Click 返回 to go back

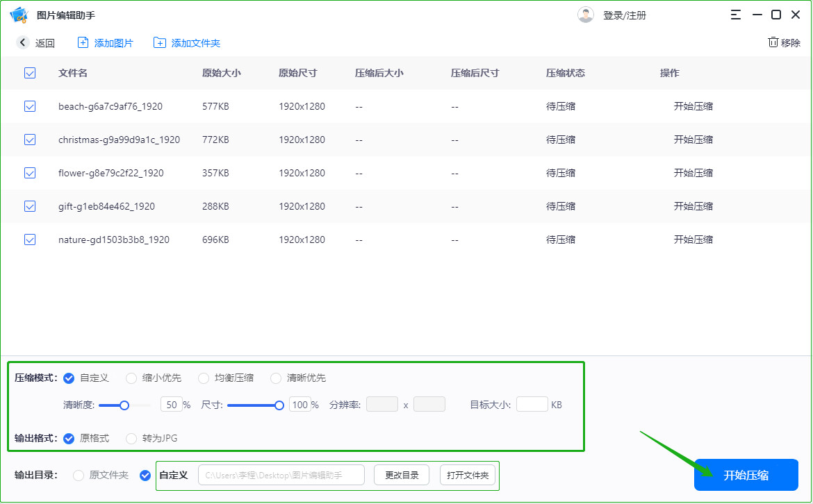coord(45,43)
